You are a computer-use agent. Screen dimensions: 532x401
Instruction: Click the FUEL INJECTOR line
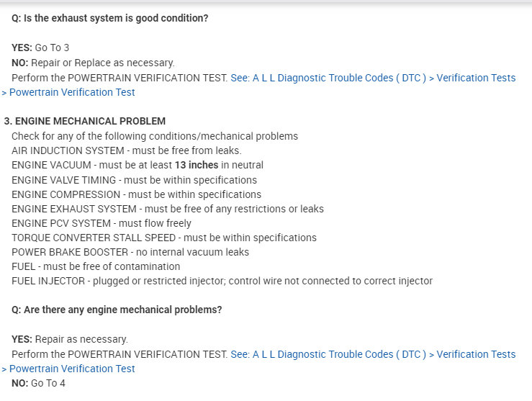coord(222,281)
